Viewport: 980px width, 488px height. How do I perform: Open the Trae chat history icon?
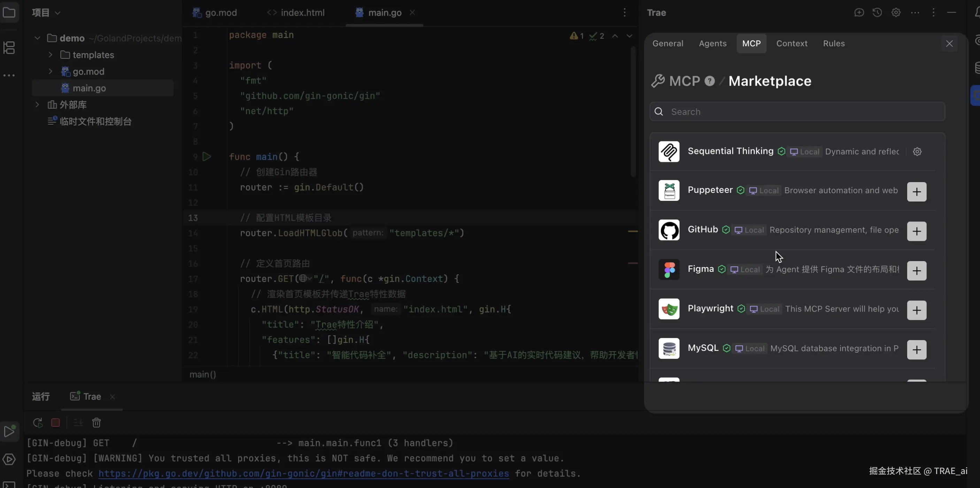[877, 13]
